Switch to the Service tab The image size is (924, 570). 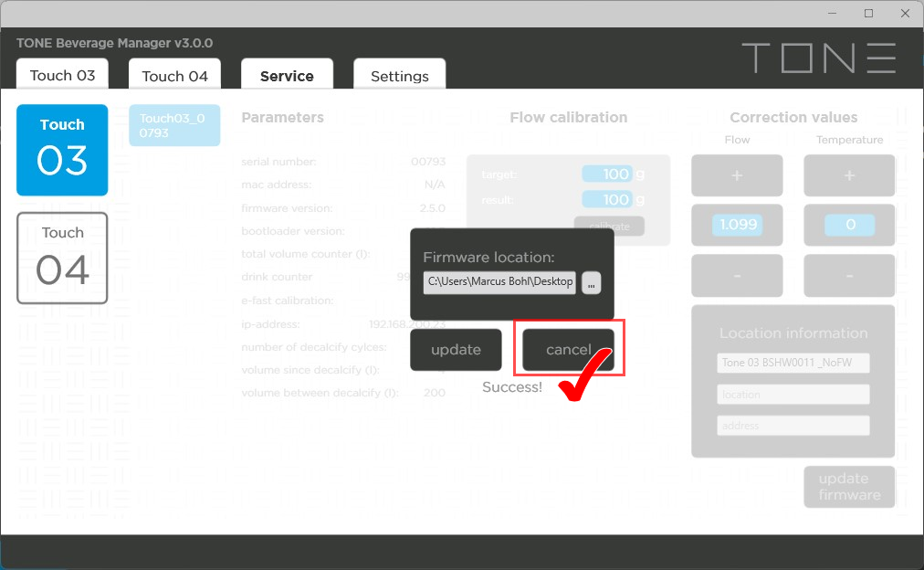coord(287,76)
